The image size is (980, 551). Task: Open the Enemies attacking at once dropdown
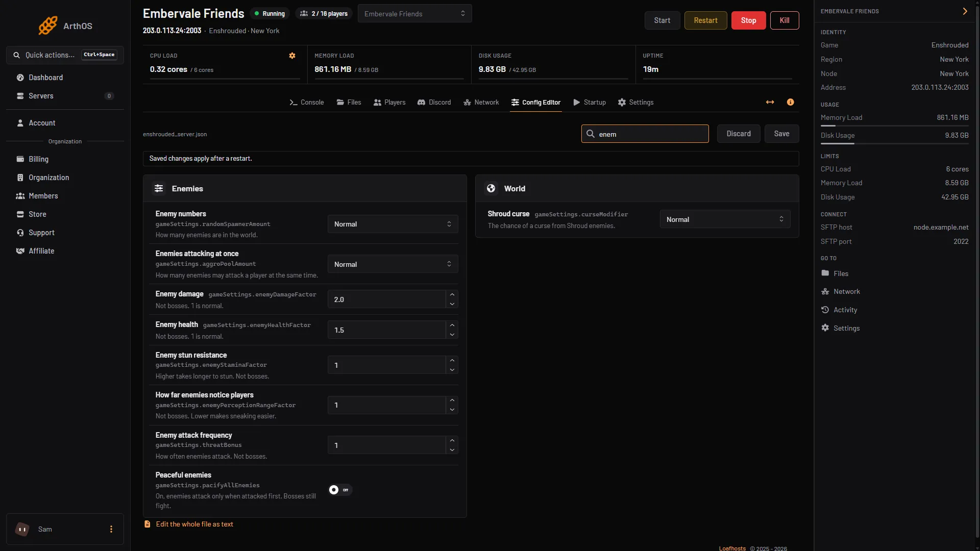point(393,264)
